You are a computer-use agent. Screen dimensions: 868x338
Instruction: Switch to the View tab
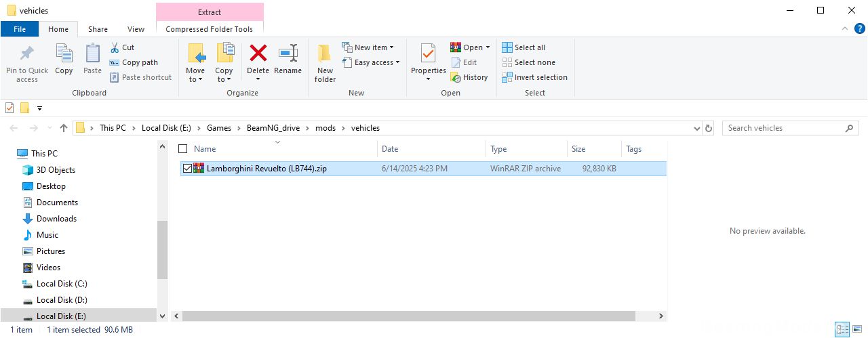(x=136, y=29)
